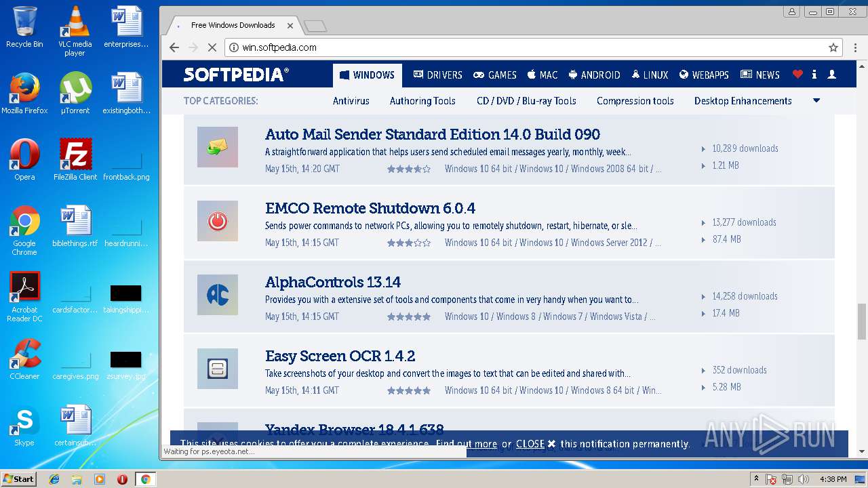Close the cookie notification permanently
Image resolution: width=868 pixels, height=488 pixels.
coord(536,444)
